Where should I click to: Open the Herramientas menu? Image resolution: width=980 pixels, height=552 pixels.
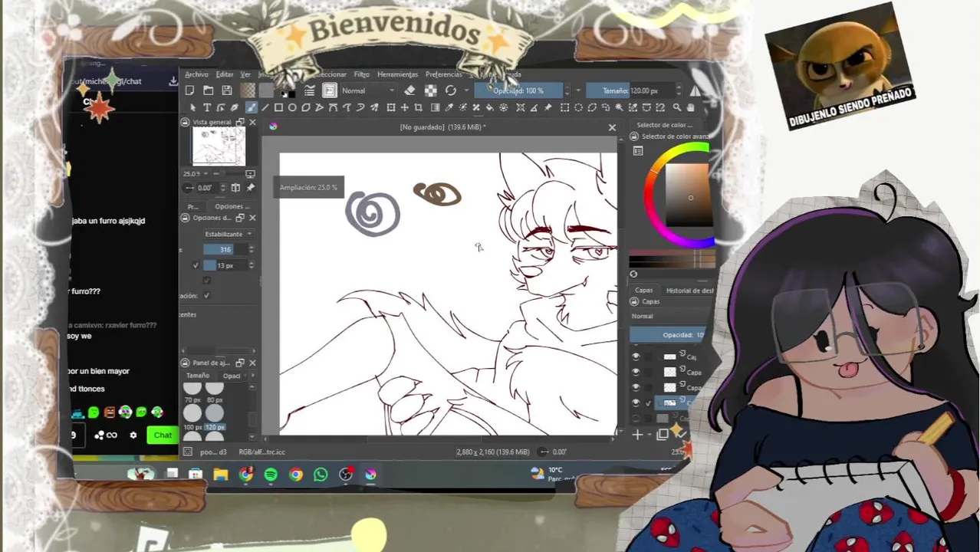397,74
